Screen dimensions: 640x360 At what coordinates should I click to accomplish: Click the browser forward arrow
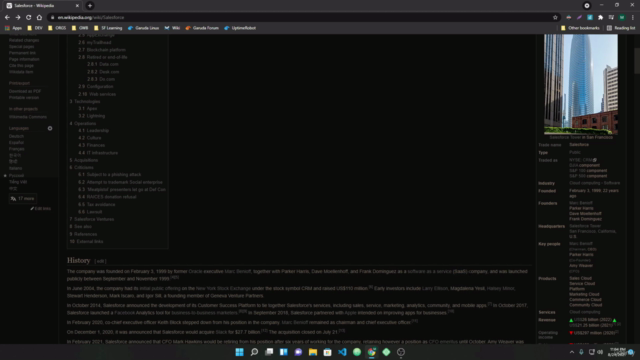pos(18,18)
